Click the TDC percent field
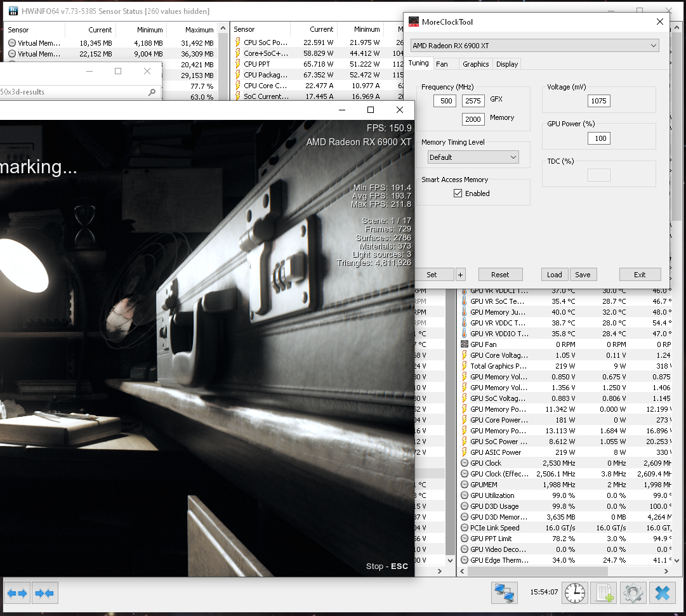This screenshot has height=616, width=686. point(598,176)
